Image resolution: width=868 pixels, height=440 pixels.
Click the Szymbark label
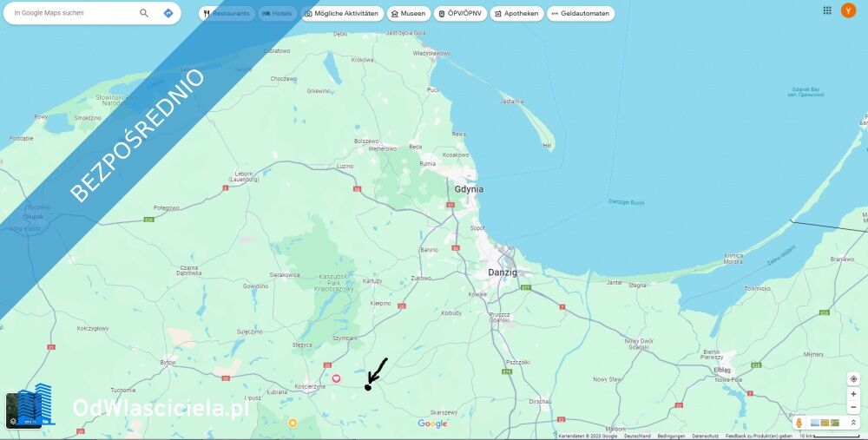345,338
